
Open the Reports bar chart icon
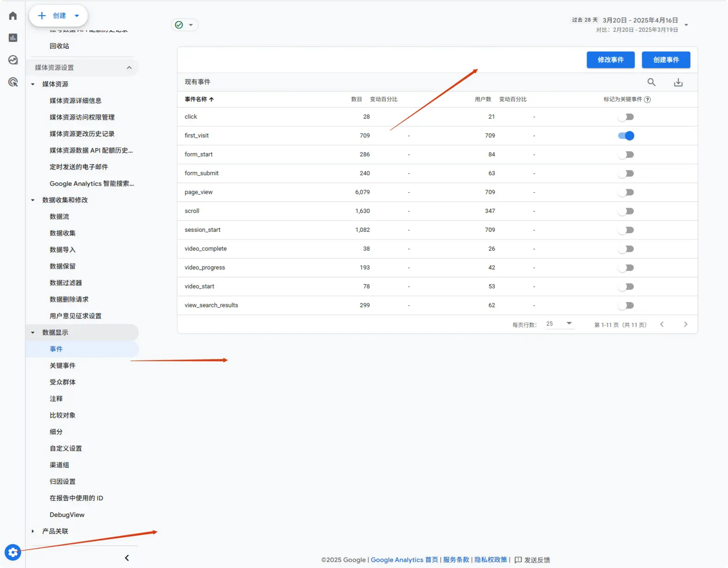tap(13, 38)
